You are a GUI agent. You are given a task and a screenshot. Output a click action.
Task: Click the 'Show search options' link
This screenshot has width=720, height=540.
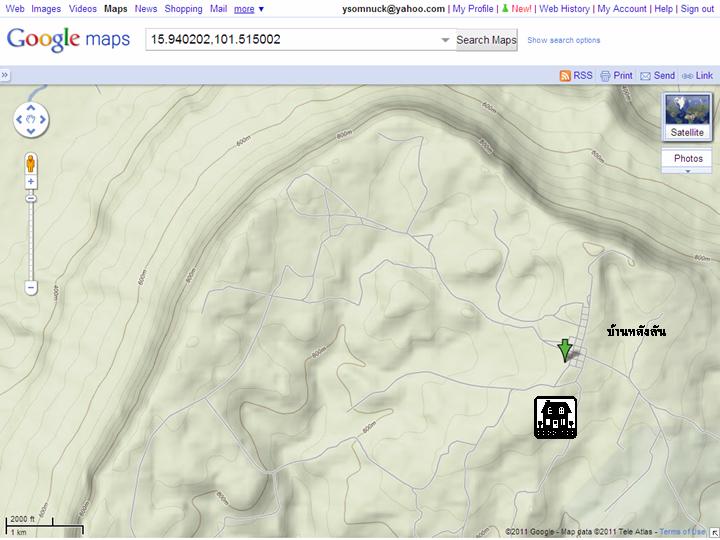pyautogui.click(x=564, y=41)
